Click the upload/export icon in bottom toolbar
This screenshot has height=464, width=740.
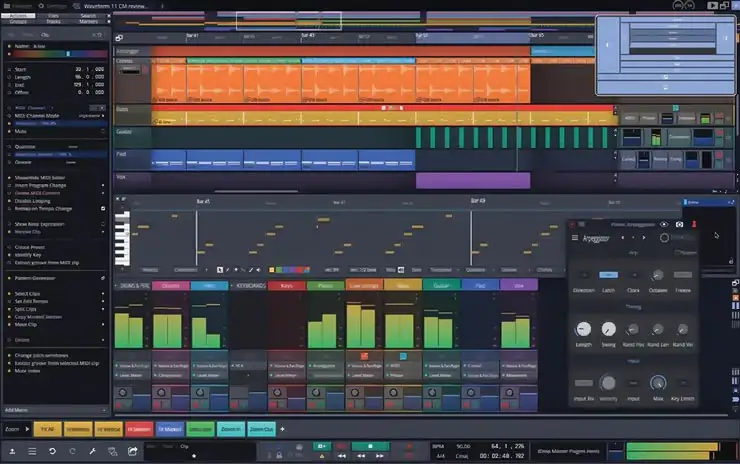(12, 452)
